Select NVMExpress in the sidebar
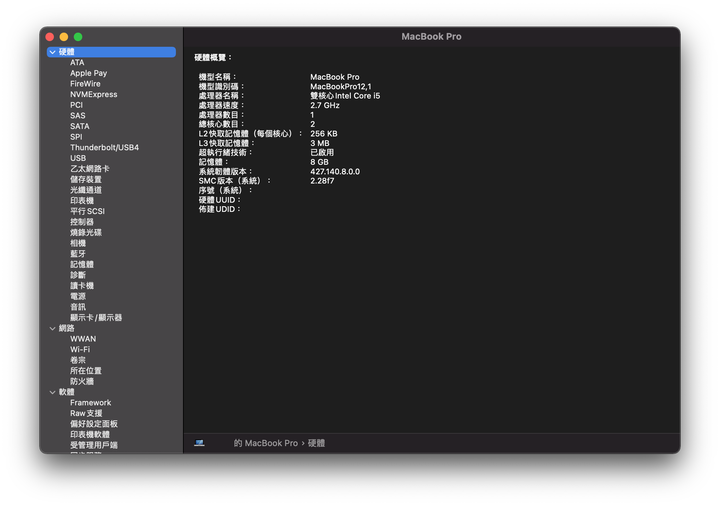The width and height of the screenshot is (720, 506). pos(94,94)
